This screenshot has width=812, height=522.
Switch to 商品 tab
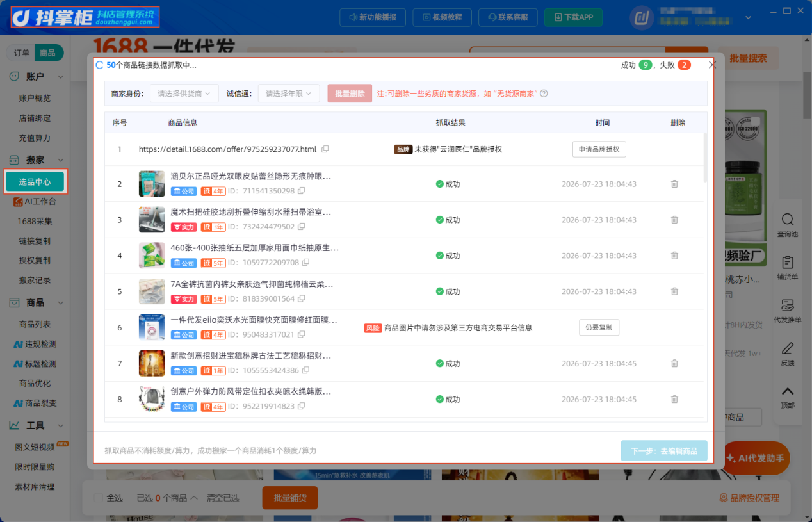[x=48, y=53]
